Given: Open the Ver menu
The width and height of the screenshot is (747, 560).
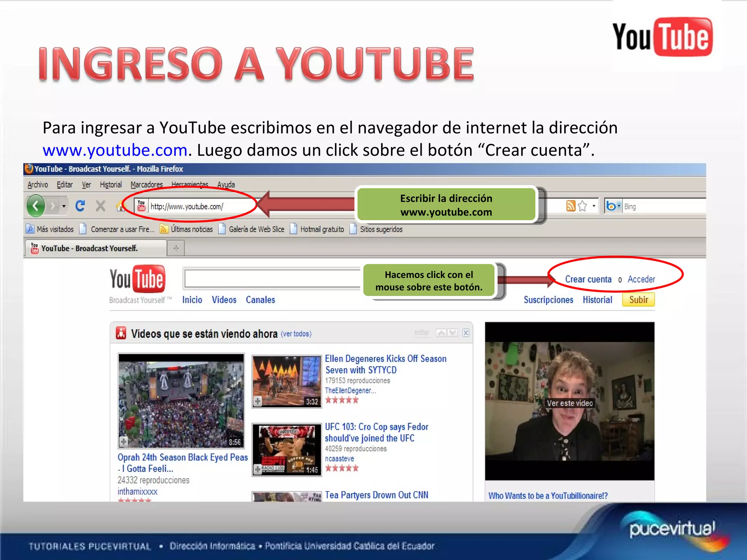Looking at the screenshot, I should coord(86,184).
